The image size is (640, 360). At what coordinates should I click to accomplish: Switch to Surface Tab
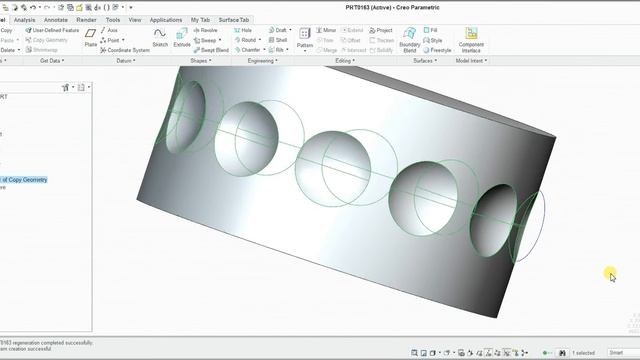pos(233,20)
